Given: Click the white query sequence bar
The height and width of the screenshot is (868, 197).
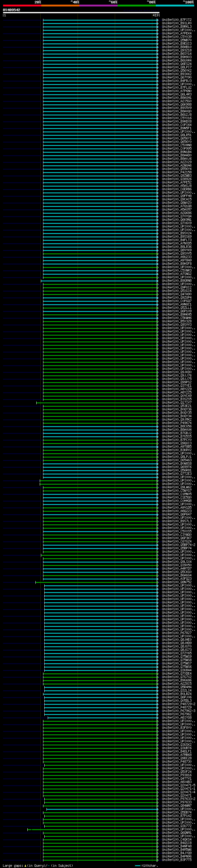Looking at the screenshot, I should pos(81,13).
